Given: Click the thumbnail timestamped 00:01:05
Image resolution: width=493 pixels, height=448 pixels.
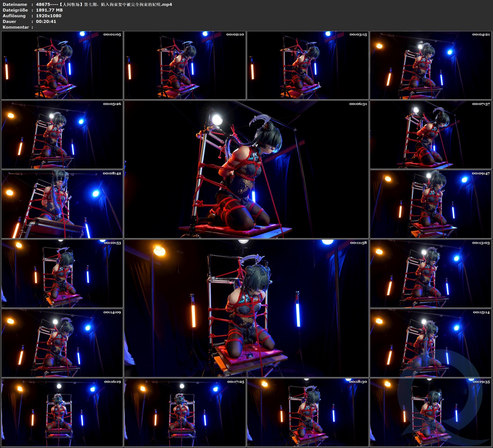Looking at the screenshot, I should point(62,65).
